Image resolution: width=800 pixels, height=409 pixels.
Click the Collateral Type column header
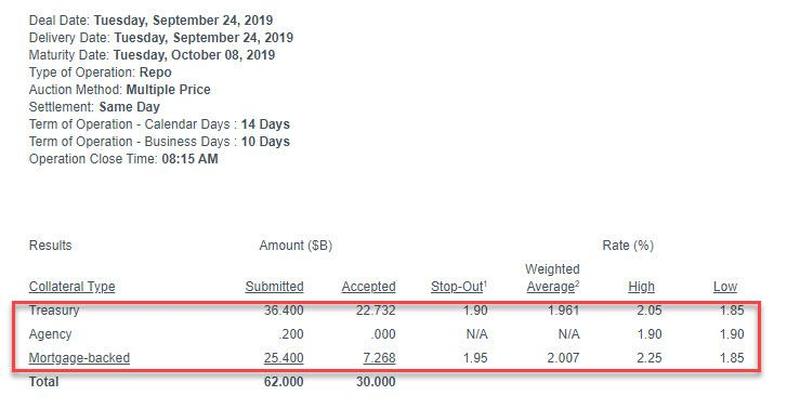pos(72,287)
